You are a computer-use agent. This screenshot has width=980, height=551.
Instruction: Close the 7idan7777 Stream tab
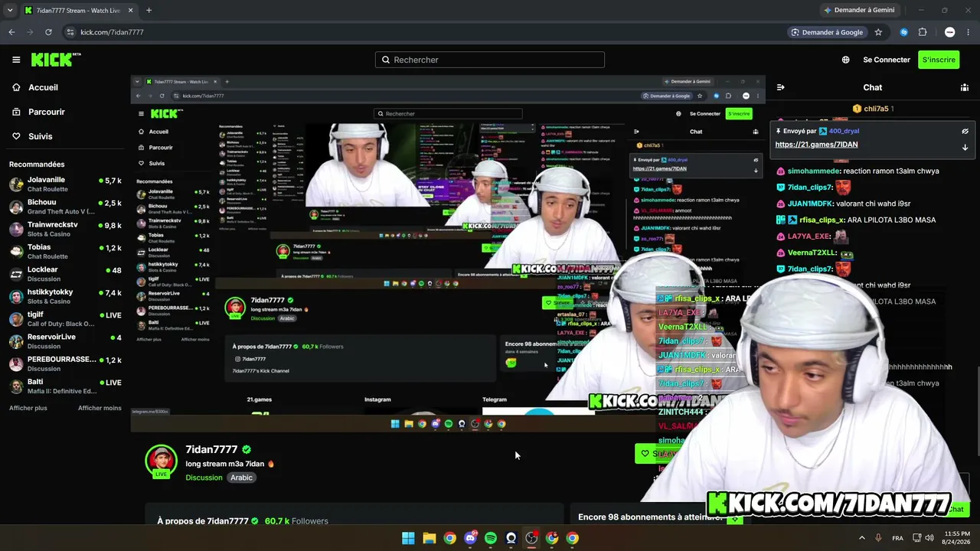pos(129,11)
